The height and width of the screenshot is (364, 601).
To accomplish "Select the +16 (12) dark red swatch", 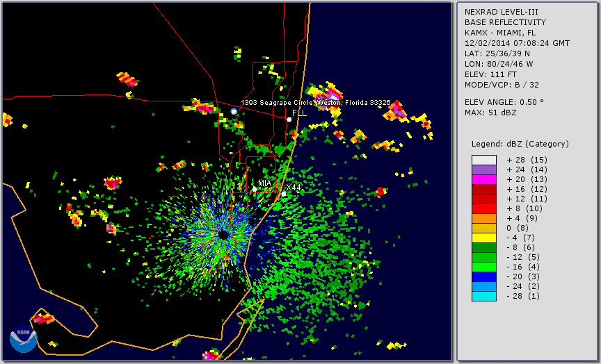I will (484, 190).
